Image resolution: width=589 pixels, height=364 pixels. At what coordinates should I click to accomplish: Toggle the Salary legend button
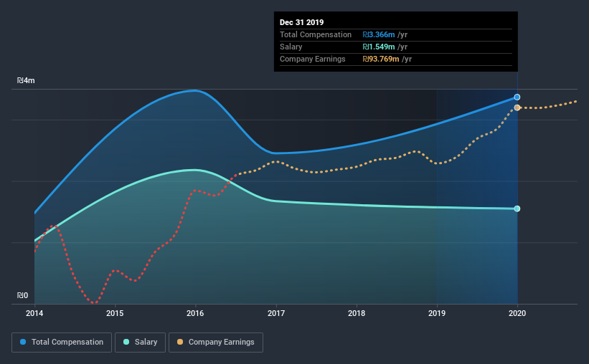point(140,343)
